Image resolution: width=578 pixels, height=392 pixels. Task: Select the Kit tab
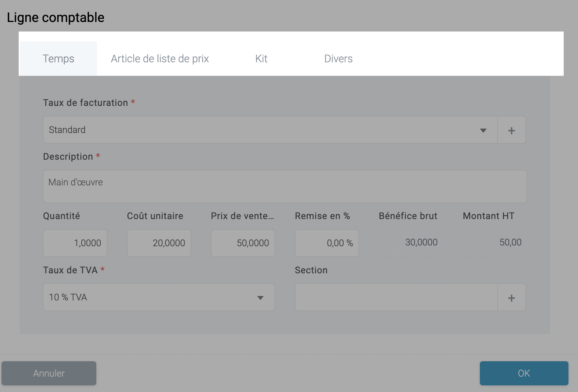tap(261, 59)
